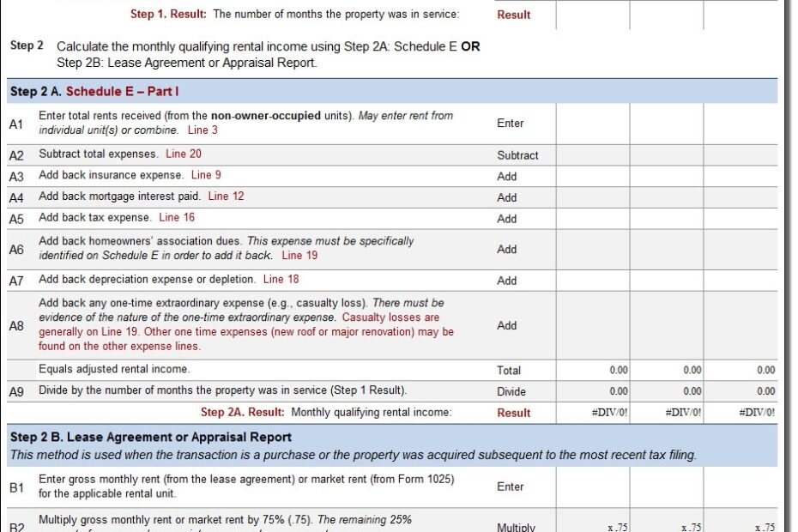This screenshot has width=798, height=532.
Task: Select the A1 rents received cell, first column
Action: click(x=593, y=124)
